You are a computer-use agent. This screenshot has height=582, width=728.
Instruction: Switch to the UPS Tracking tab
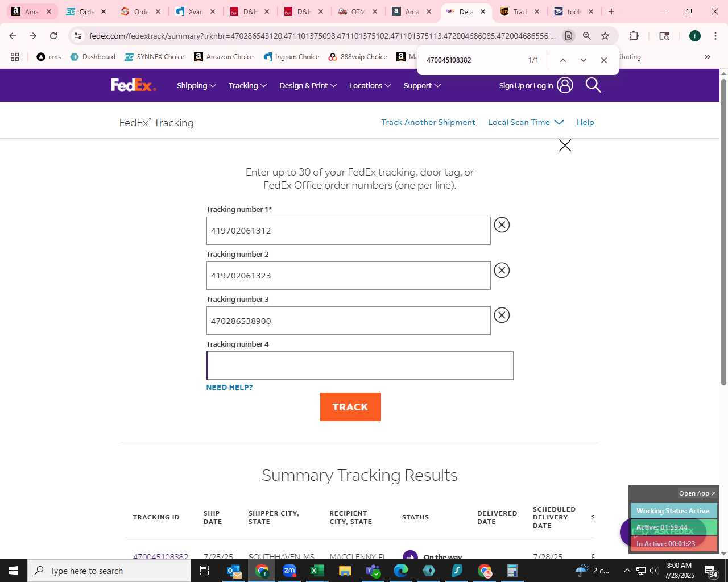[x=520, y=11]
